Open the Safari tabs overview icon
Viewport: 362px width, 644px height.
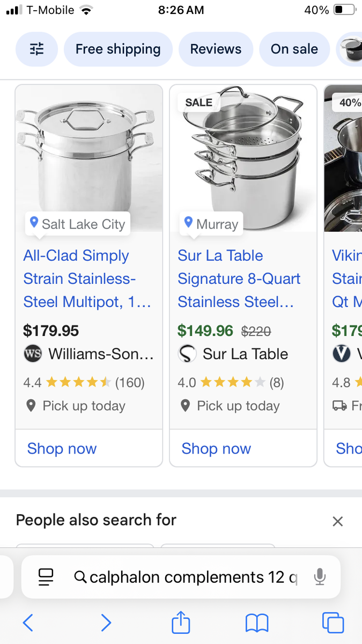(x=333, y=623)
